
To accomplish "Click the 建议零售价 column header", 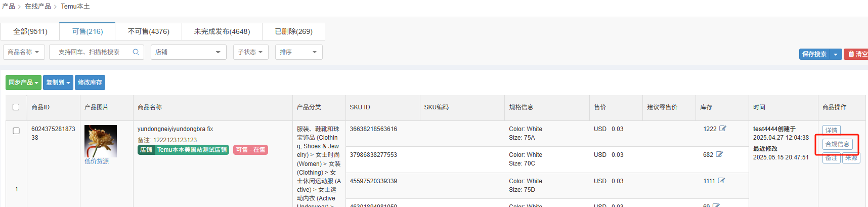I will pos(662,107).
